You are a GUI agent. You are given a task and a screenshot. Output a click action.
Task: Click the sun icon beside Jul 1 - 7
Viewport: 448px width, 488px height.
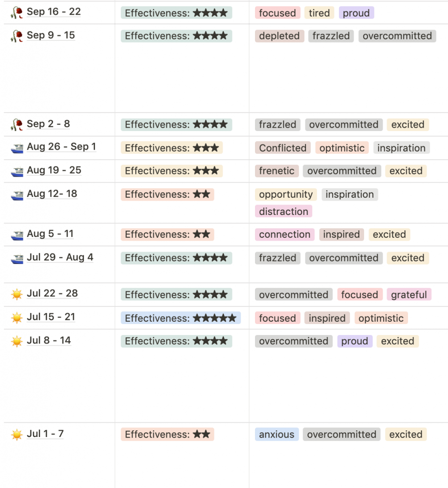point(17,435)
